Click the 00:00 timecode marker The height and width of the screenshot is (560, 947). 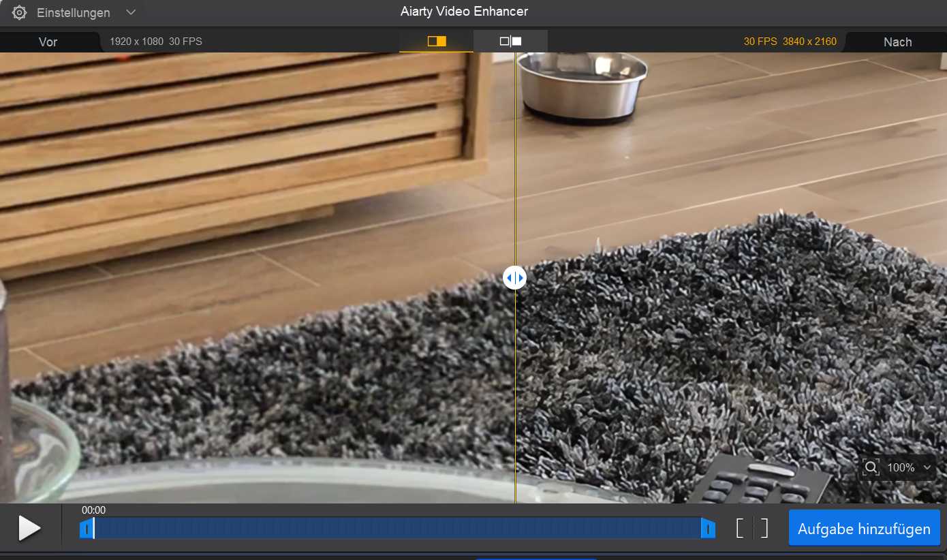(x=93, y=510)
